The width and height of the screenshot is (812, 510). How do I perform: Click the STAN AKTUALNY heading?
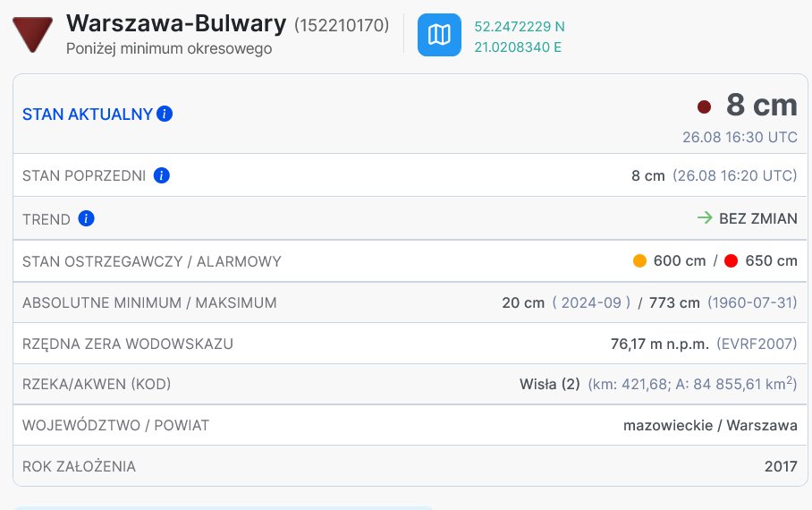[88, 114]
